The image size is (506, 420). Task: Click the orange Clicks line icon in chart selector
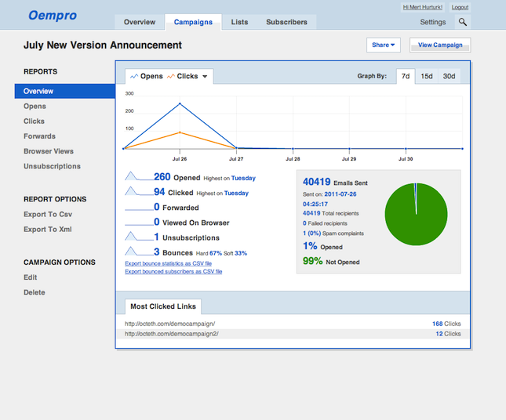(x=171, y=77)
